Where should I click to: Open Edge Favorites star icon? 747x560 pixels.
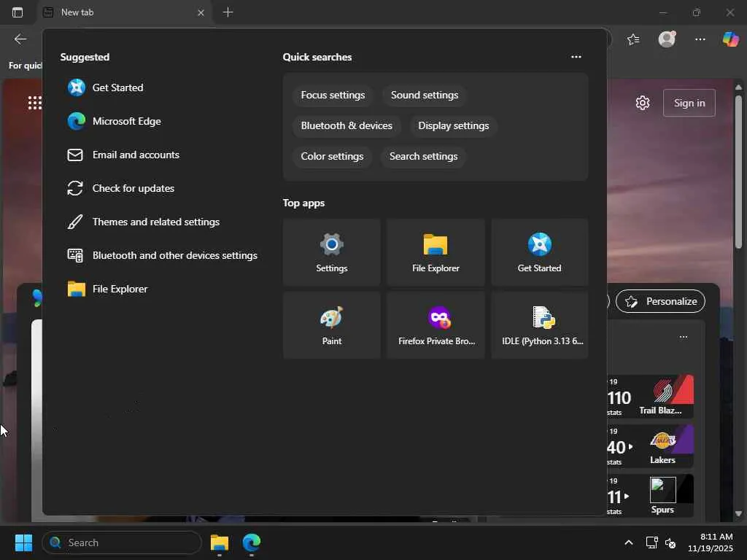tap(634, 39)
